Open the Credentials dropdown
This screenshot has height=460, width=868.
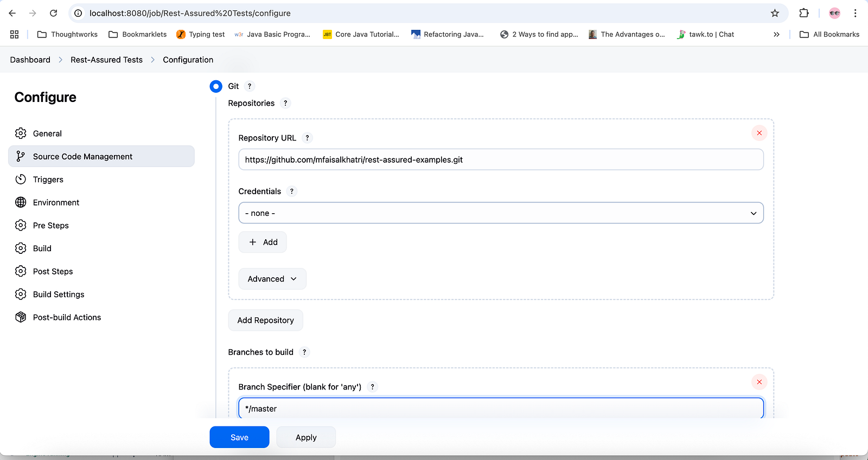pos(501,213)
